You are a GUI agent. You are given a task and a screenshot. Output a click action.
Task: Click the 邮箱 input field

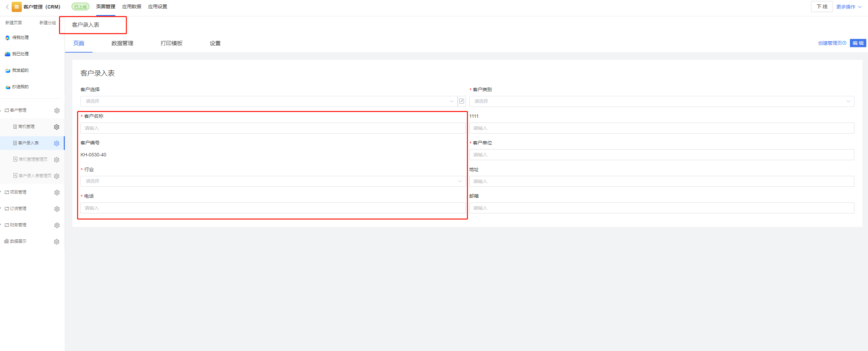[x=662, y=208]
